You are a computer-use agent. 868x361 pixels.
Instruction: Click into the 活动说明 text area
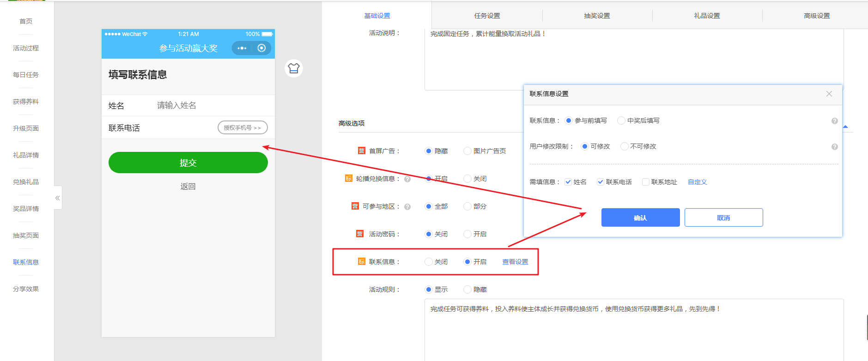[634, 60]
